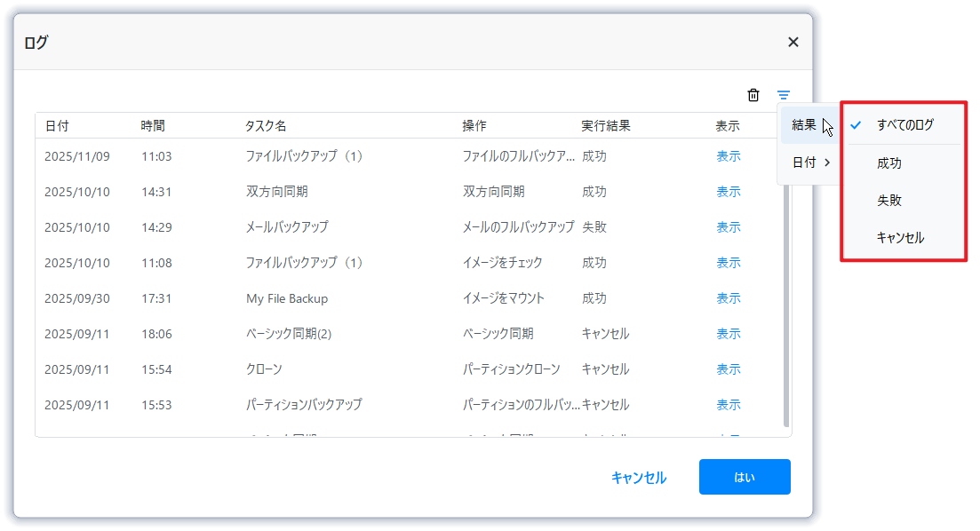Filter logs by 失敗 result

click(x=889, y=201)
